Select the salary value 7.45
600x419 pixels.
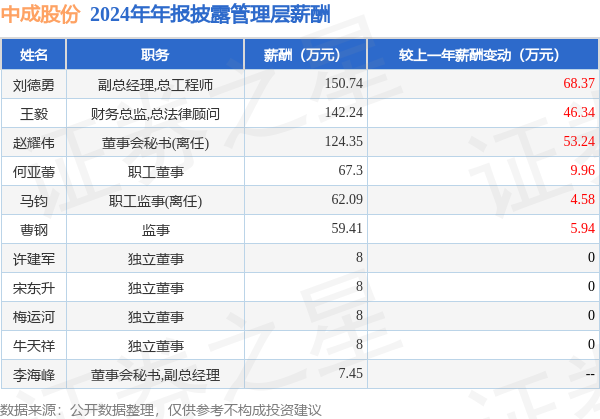point(350,374)
